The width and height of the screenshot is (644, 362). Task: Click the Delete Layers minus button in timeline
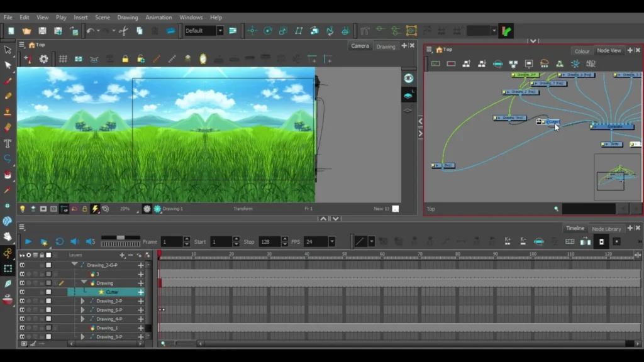point(130,255)
